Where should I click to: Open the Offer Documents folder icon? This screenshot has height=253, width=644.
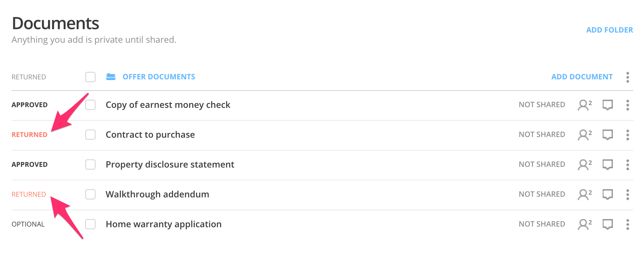point(111,77)
